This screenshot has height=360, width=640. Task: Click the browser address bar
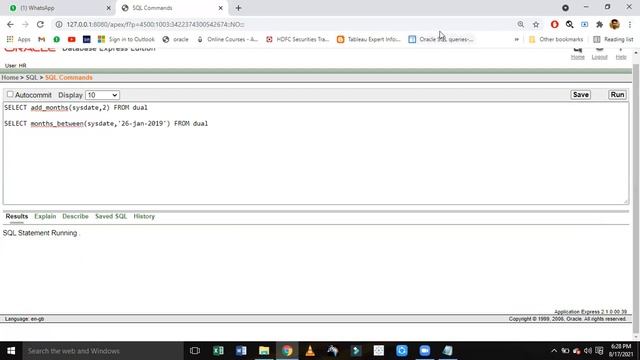tap(286, 24)
